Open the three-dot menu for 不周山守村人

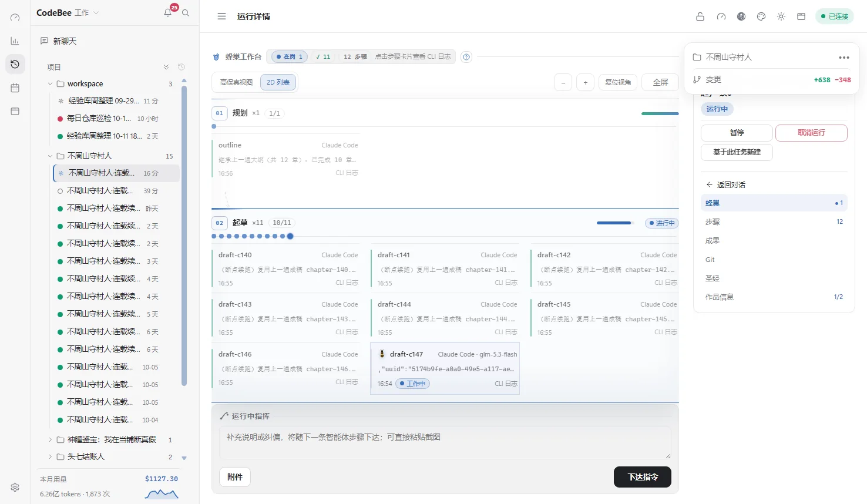pyautogui.click(x=844, y=58)
